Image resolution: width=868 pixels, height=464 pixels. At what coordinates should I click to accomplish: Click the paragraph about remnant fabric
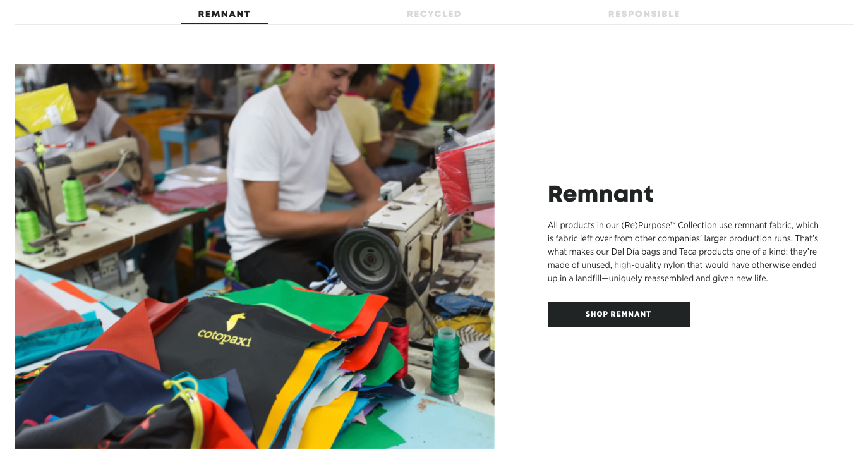coord(683,252)
